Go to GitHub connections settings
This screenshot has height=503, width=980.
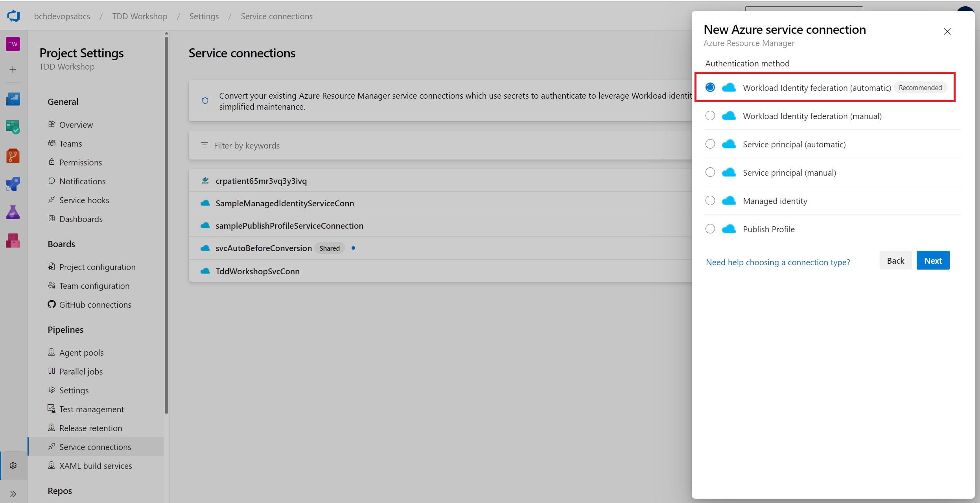pyautogui.click(x=95, y=305)
